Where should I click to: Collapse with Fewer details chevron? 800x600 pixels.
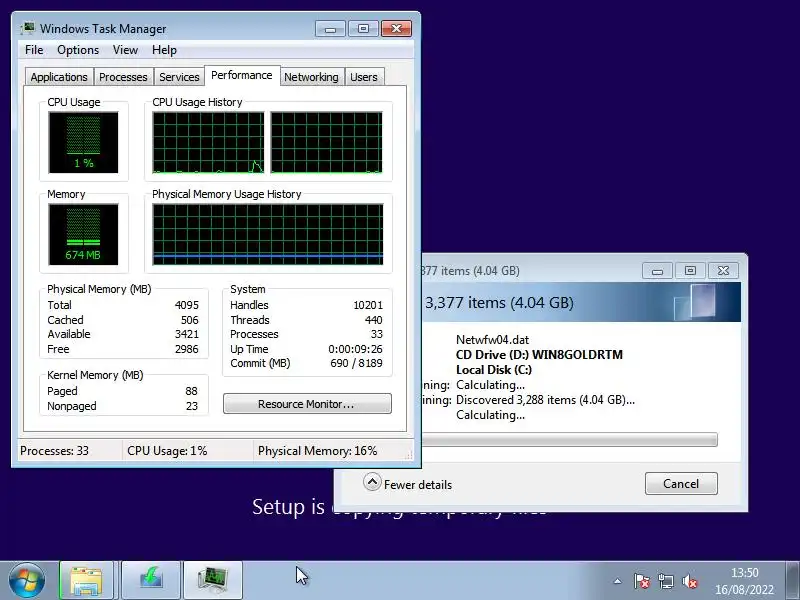coord(372,482)
